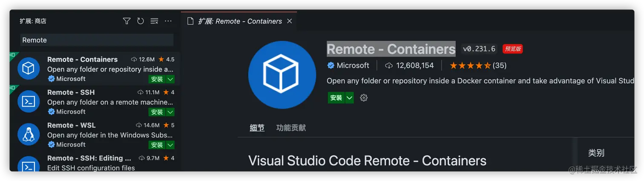This screenshot has width=644, height=181.
Task: Expand install dropdown for Remote - Containers in list
Action: (x=170, y=79)
